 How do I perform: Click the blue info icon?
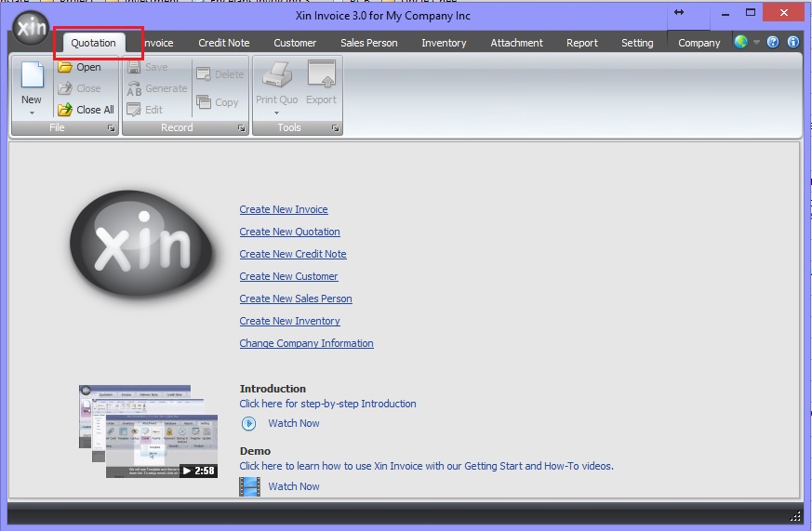click(792, 42)
